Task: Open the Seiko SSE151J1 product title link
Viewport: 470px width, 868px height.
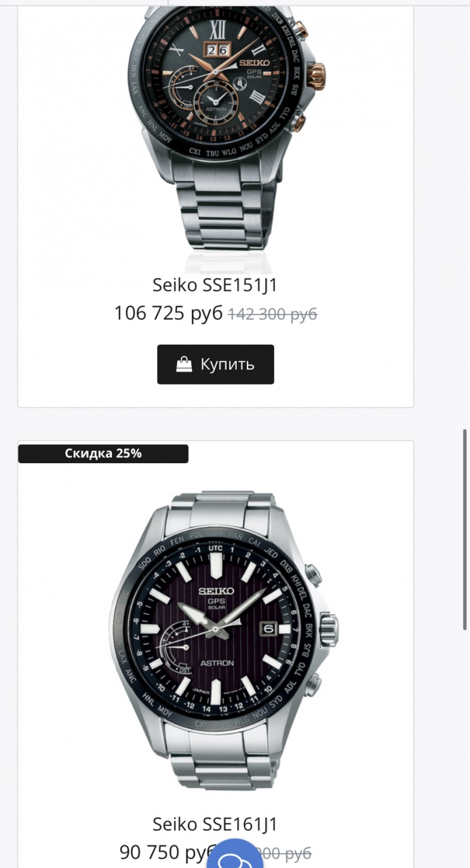Action: click(215, 285)
